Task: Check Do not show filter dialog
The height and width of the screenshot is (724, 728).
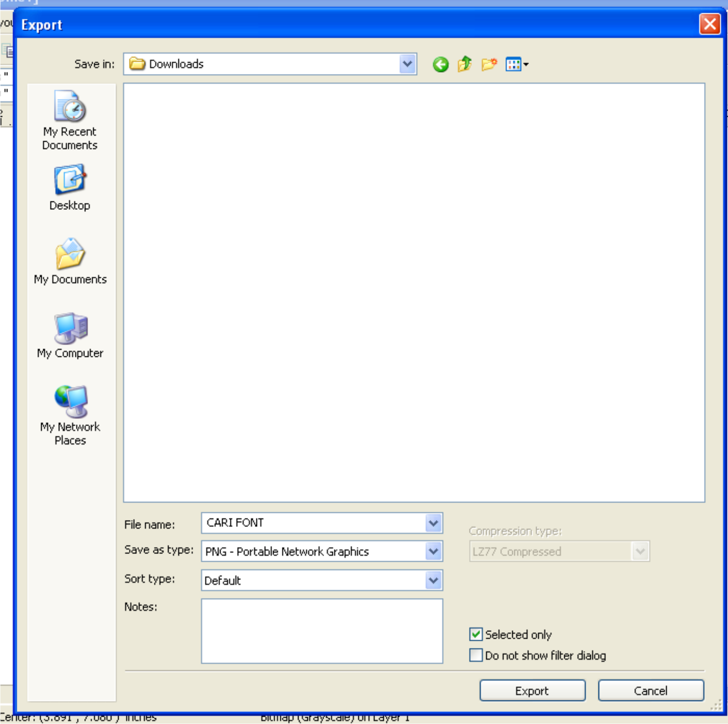Action: (x=475, y=655)
